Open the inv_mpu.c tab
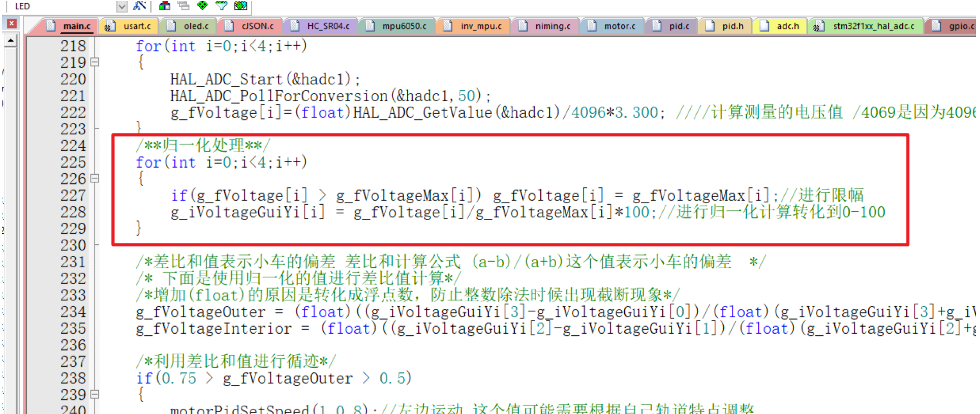The width and height of the screenshot is (980, 414). point(473,26)
